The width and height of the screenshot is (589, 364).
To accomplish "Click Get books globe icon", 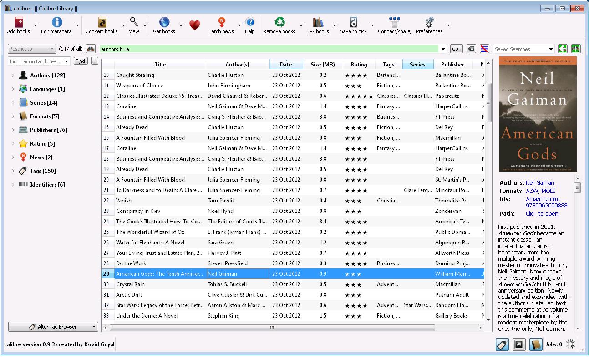I will pos(164,22).
